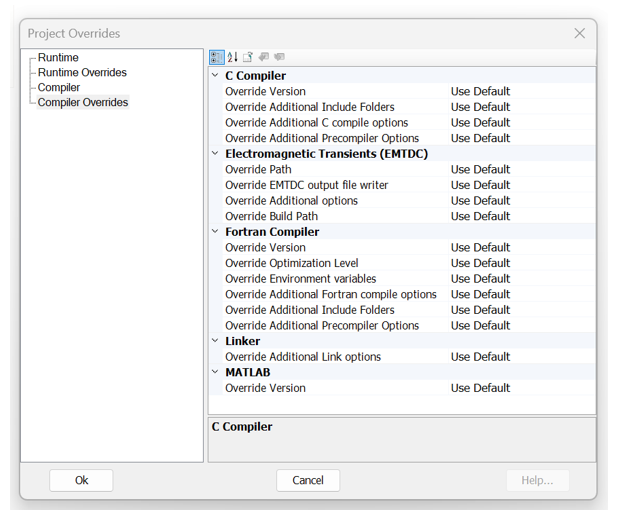
Task: Select Runtime in the left tree
Action: click(x=58, y=58)
